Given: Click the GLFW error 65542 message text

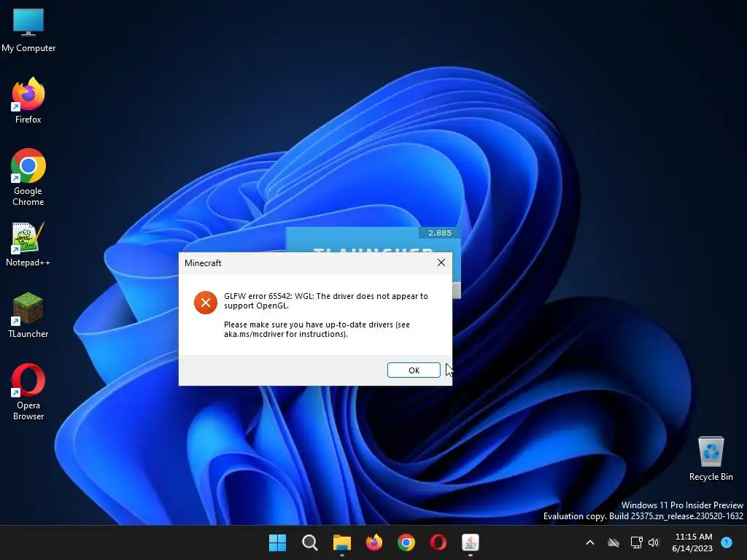Looking at the screenshot, I should [326, 300].
